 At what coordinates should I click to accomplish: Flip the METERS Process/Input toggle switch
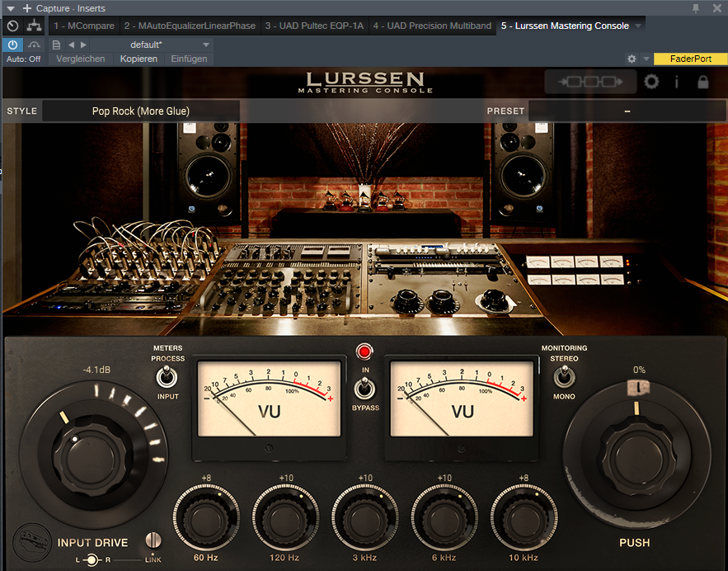[x=167, y=376]
